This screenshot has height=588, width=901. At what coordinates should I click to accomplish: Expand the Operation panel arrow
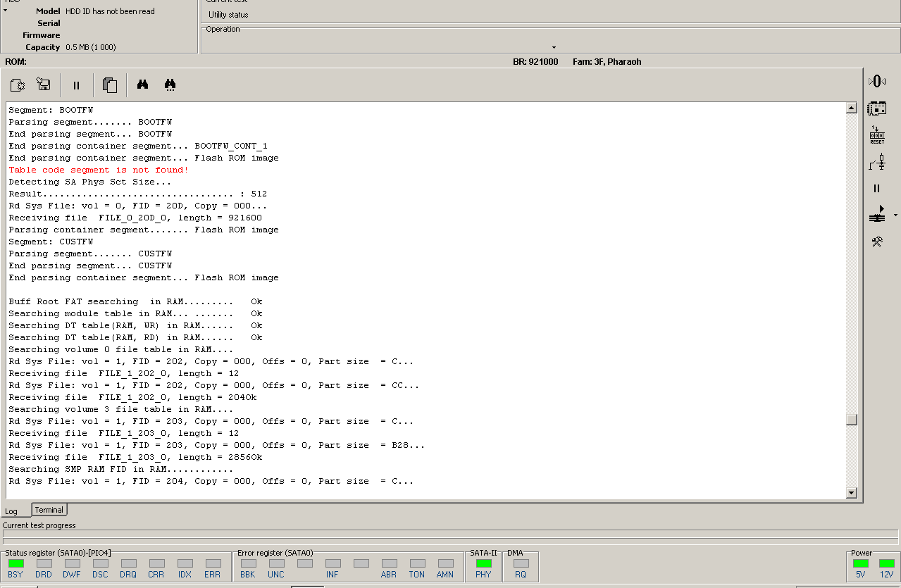point(554,47)
